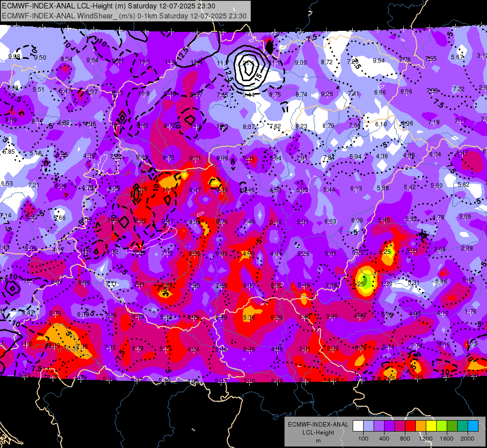Viewport: 487px width, 448px height.
Task: Click the orange legend color swatch
Action: [421, 426]
